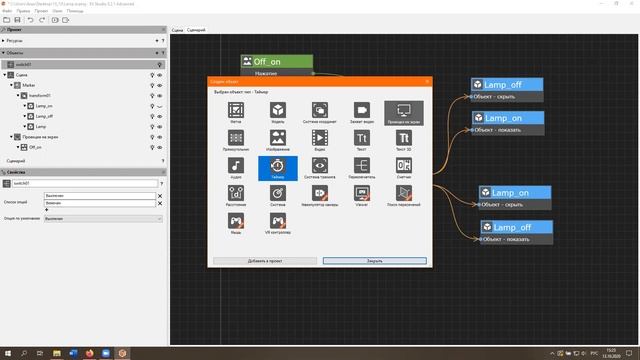Choose the Система координат object type
Screen dimensions: 640x360
pyautogui.click(x=320, y=113)
